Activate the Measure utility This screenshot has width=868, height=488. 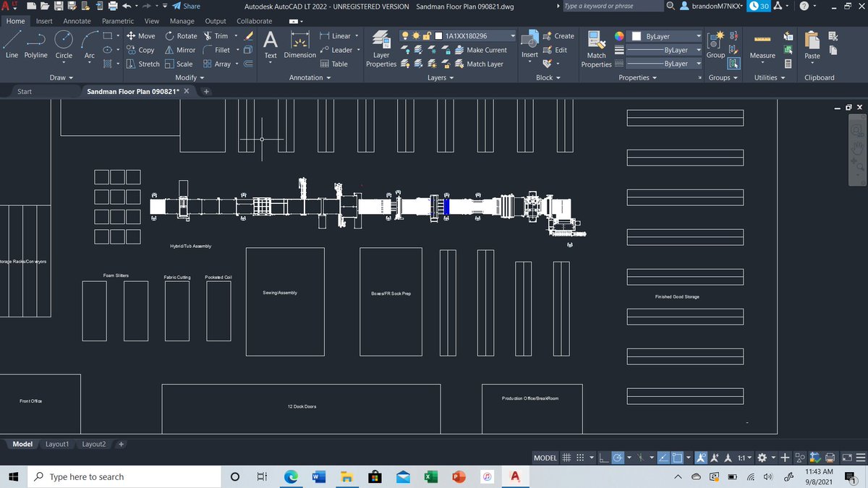(762, 46)
